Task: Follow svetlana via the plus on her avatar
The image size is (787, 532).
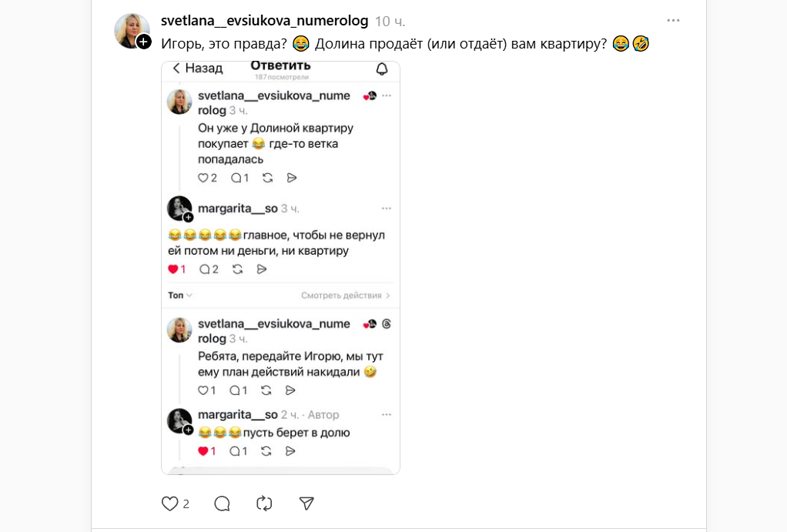Action: pyautogui.click(x=144, y=42)
